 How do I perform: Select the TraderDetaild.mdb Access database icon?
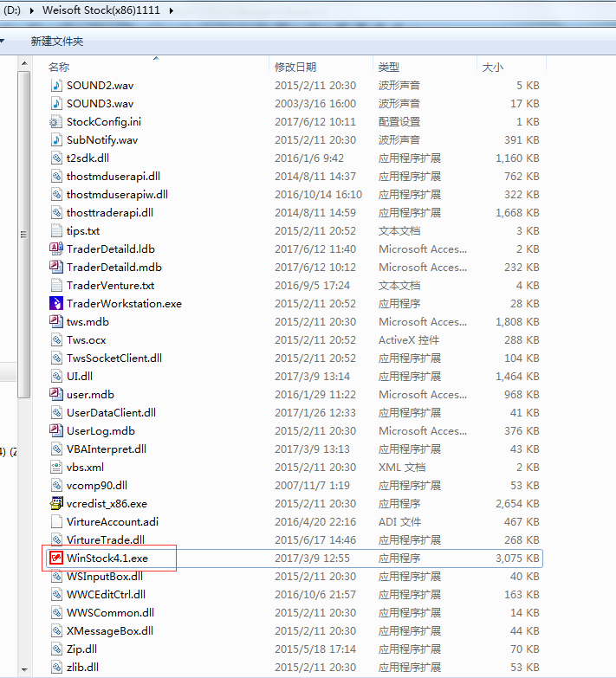56,267
